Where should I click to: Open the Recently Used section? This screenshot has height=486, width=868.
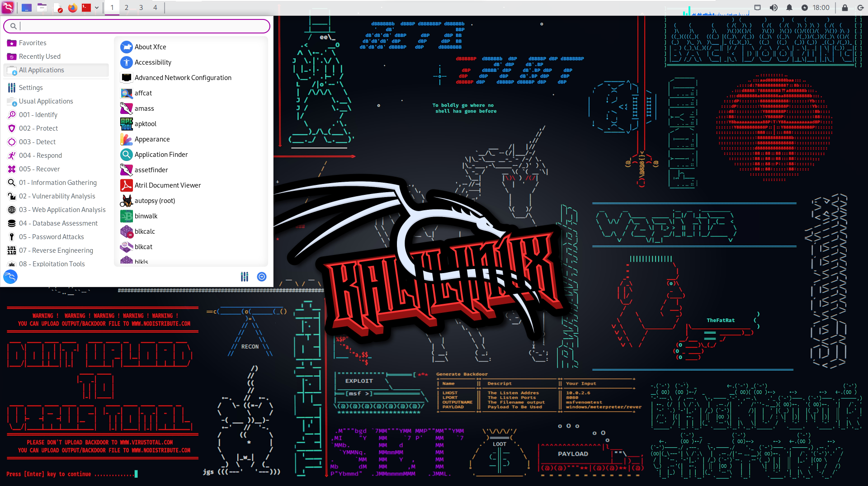[39, 57]
